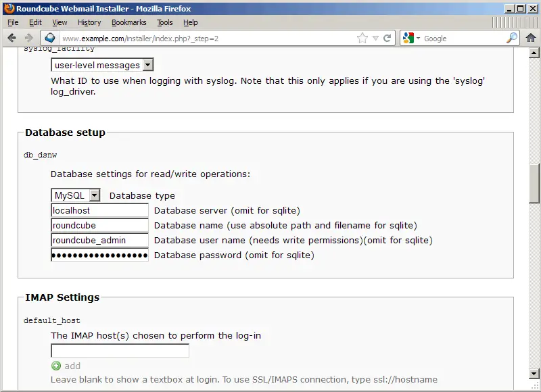Viewport: 541px width, 392px height.
Task: Click the window resize grip corner
Action: (534, 385)
